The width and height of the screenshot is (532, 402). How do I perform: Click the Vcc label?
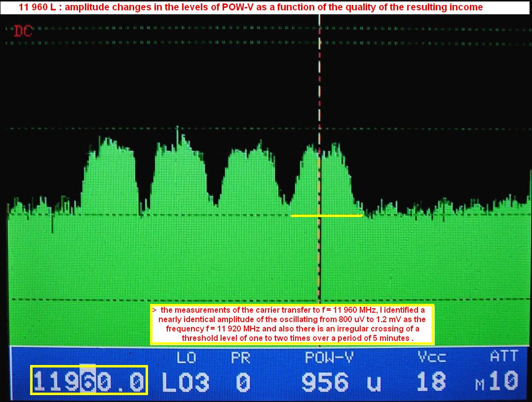432,357
